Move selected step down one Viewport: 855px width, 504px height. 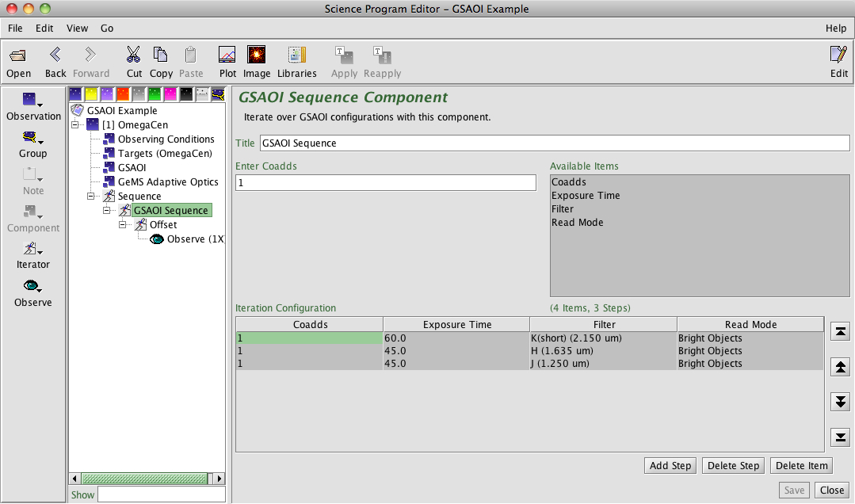[840, 402]
